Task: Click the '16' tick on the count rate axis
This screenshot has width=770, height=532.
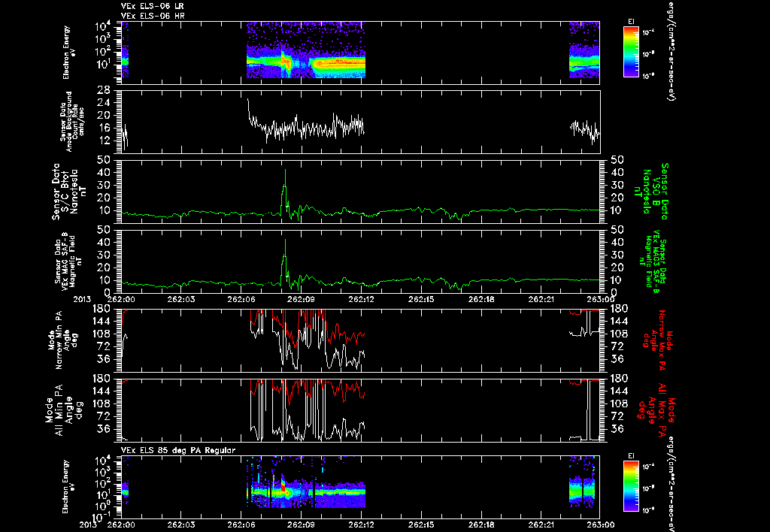Action: 103,128
